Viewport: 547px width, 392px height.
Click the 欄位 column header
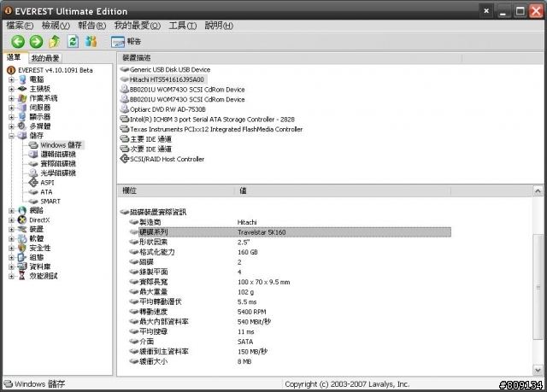[176, 190]
